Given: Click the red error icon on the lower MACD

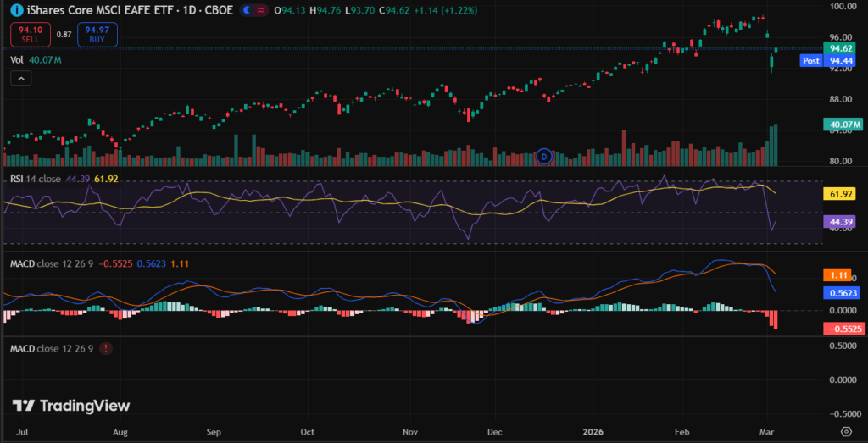Looking at the screenshot, I should [x=104, y=348].
